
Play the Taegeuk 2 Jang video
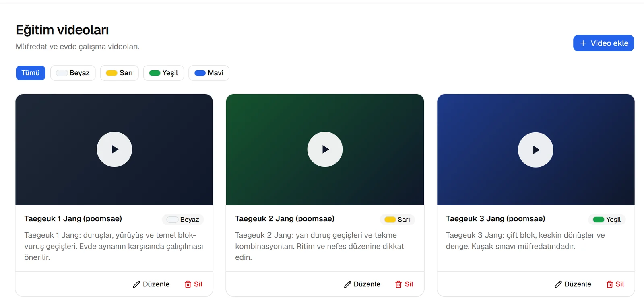(x=325, y=149)
